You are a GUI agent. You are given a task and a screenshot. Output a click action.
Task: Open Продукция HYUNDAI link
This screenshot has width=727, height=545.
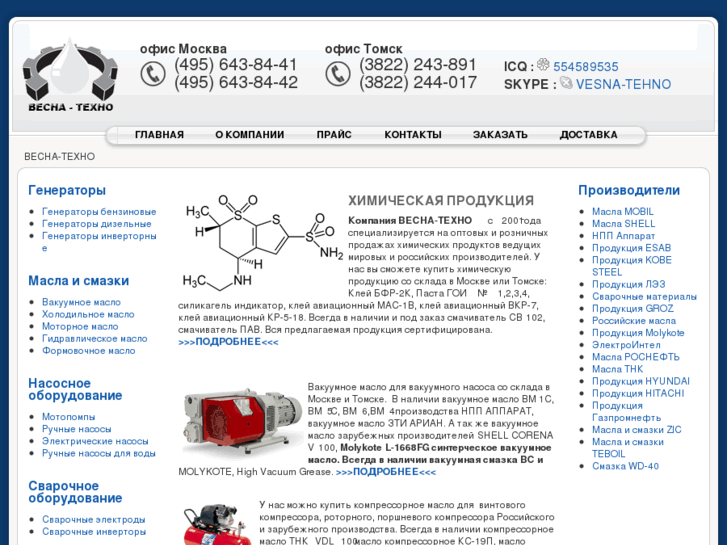click(x=641, y=381)
